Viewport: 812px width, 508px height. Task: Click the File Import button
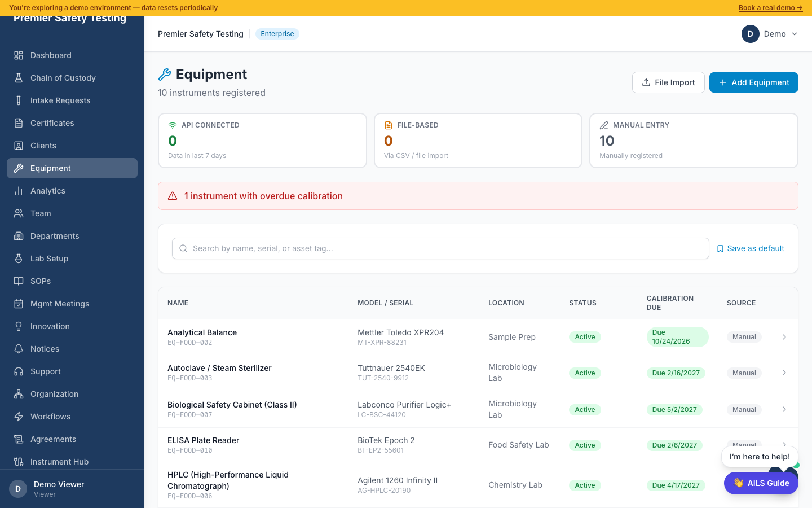[668, 82]
